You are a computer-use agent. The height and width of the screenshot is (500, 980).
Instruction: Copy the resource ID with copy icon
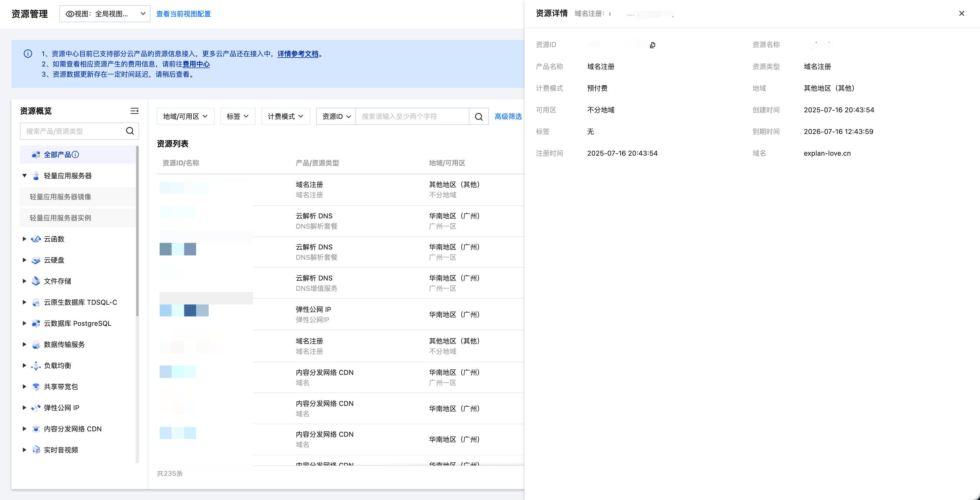tap(652, 45)
